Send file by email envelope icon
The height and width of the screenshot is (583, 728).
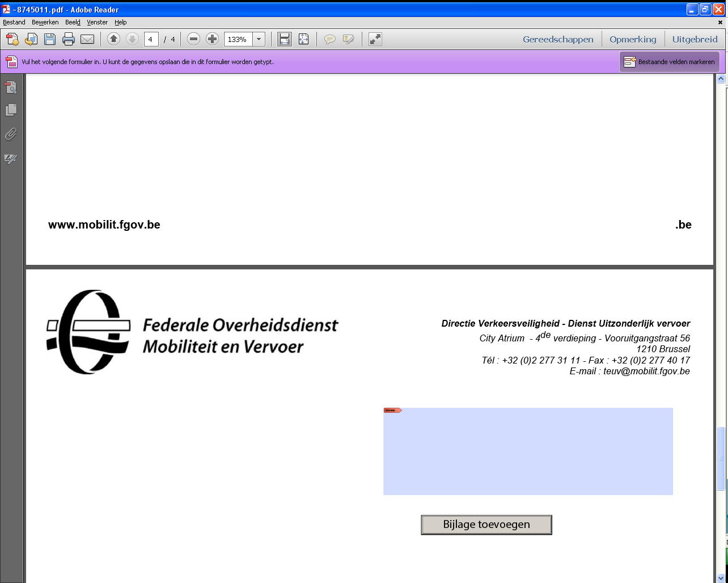pos(87,39)
